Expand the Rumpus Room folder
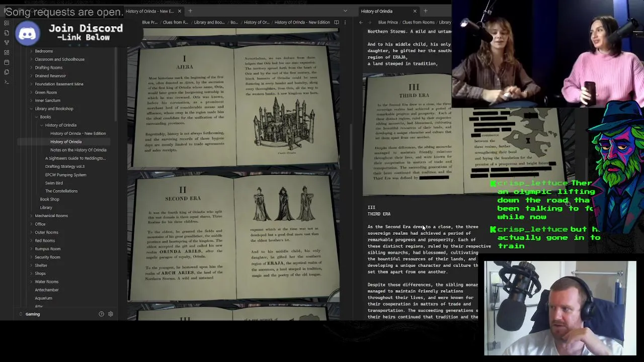The height and width of the screenshot is (362, 644). [x=31, y=249]
